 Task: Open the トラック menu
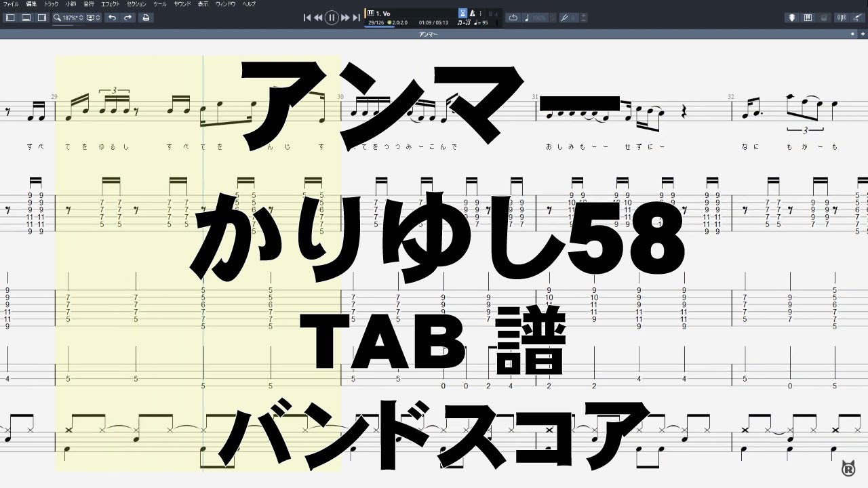coord(52,4)
